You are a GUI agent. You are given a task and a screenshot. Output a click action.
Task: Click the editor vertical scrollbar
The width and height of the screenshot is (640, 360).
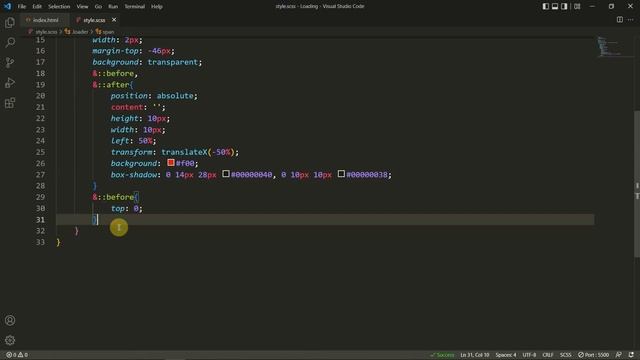pyautogui.click(x=637, y=184)
